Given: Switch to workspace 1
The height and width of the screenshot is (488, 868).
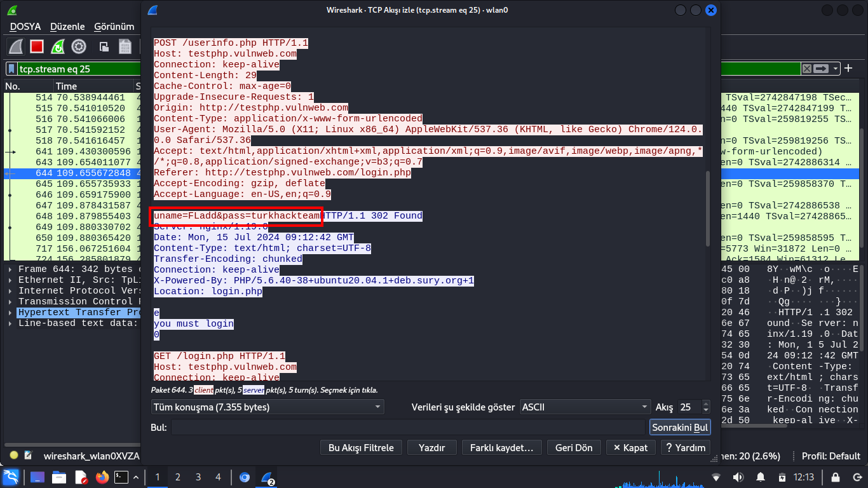Looking at the screenshot, I should 158,477.
